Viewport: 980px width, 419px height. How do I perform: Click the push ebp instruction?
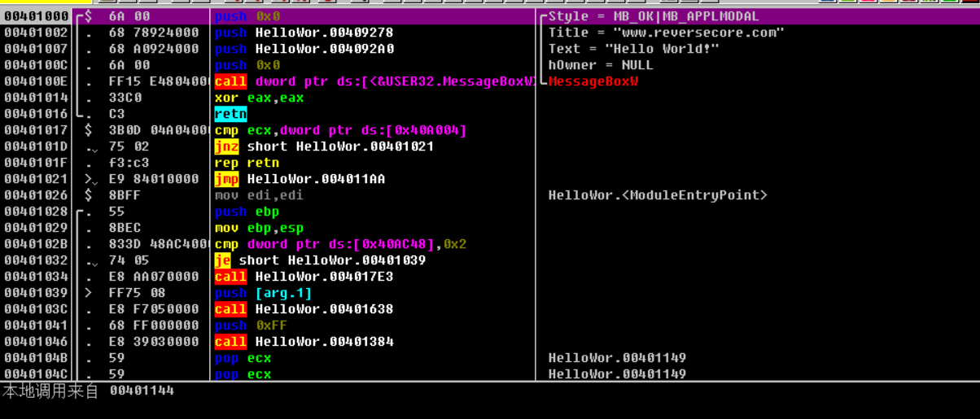coord(247,212)
